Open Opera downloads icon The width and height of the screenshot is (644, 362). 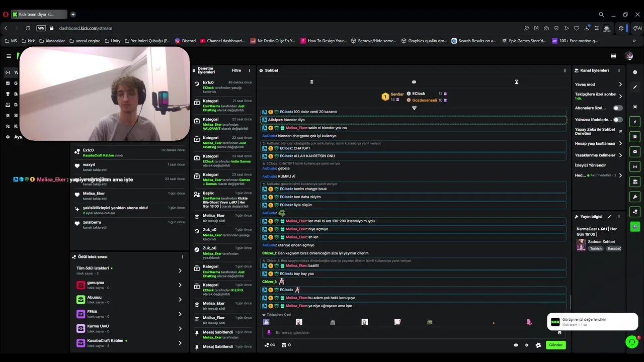(x=587, y=28)
